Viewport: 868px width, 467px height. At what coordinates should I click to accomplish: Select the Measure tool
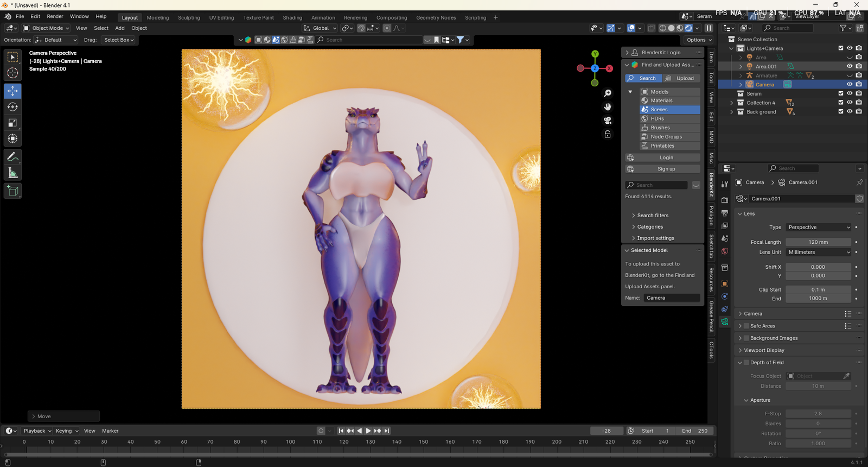pos(12,173)
